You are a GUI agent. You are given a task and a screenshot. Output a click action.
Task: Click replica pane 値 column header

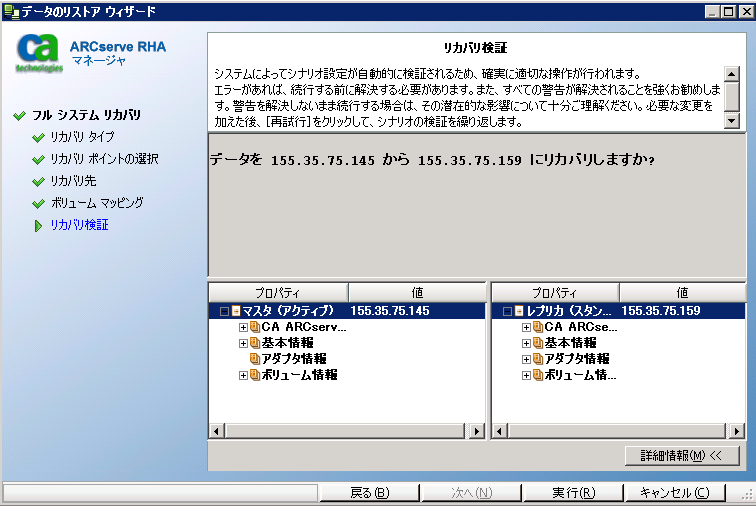[682, 292]
